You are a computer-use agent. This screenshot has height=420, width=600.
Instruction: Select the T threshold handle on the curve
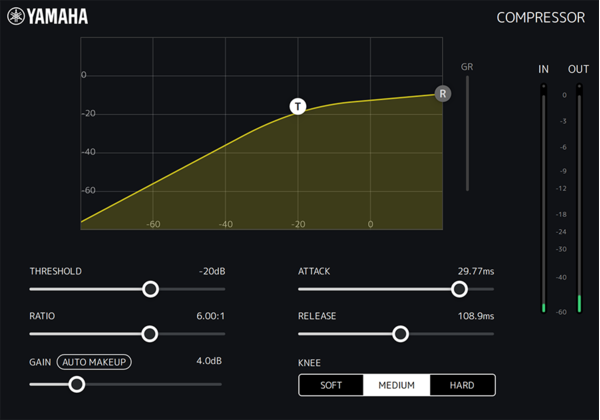coord(297,106)
